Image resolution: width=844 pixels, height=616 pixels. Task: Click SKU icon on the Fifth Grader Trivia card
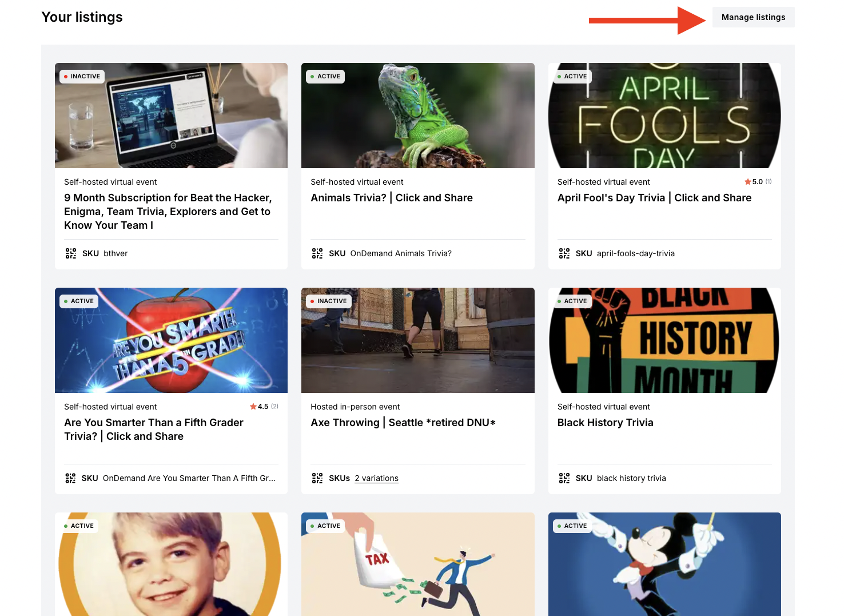[71, 478]
